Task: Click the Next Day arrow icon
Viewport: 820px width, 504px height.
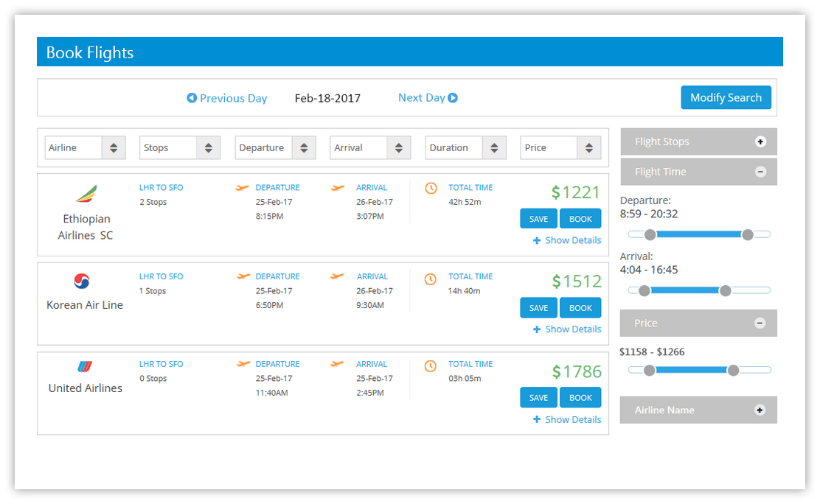Action: point(453,98)
